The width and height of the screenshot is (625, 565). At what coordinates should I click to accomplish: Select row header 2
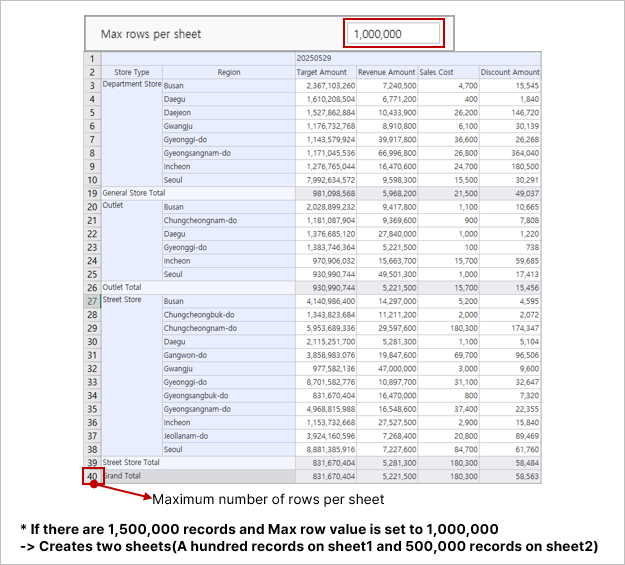click(x=92, y=72)
